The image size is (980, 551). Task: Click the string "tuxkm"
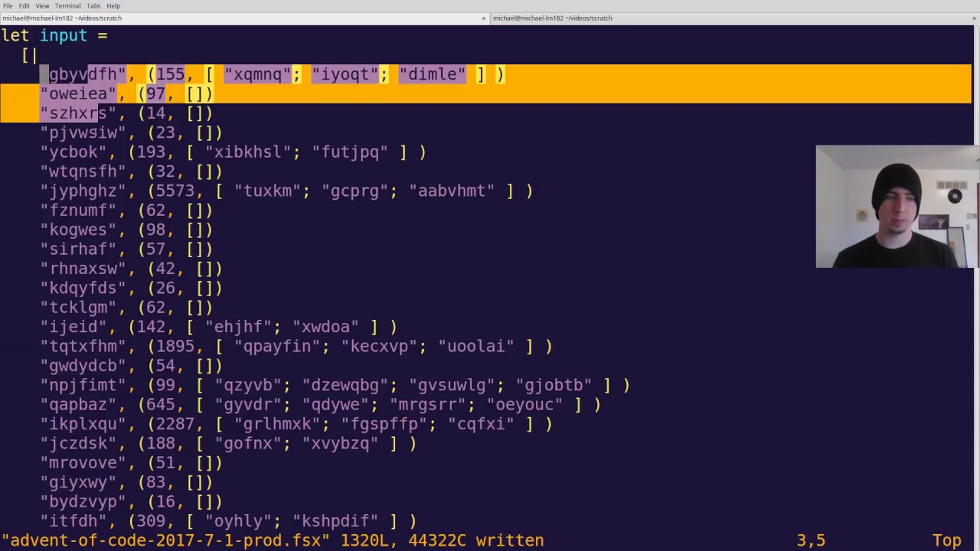pos(268,191)
